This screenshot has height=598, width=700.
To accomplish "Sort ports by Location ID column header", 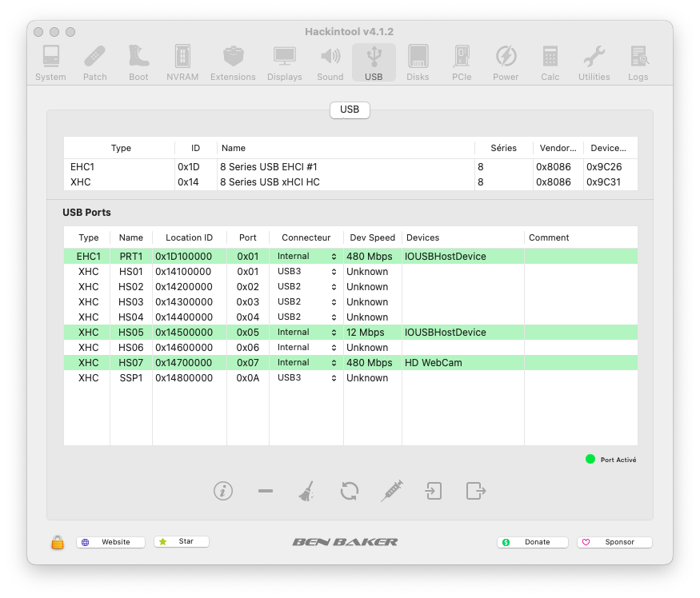I will 190,237.
